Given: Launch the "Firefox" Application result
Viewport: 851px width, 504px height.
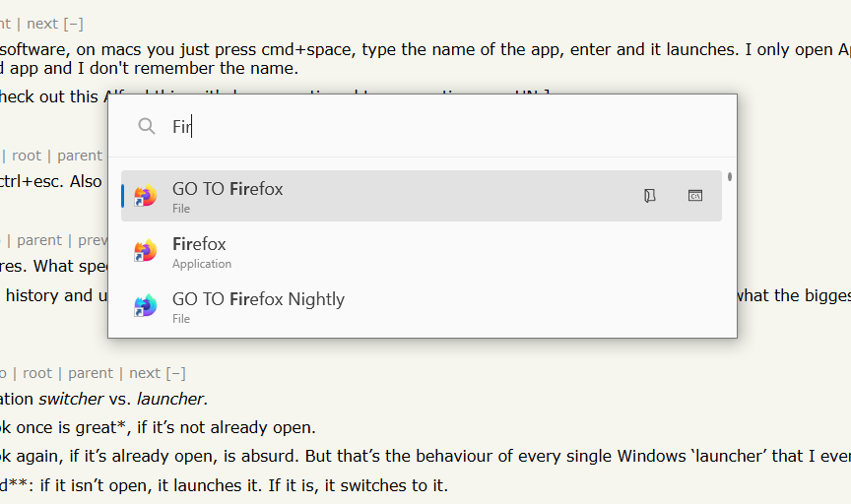Looking at the screenshot, I should [x=422, y=251].
